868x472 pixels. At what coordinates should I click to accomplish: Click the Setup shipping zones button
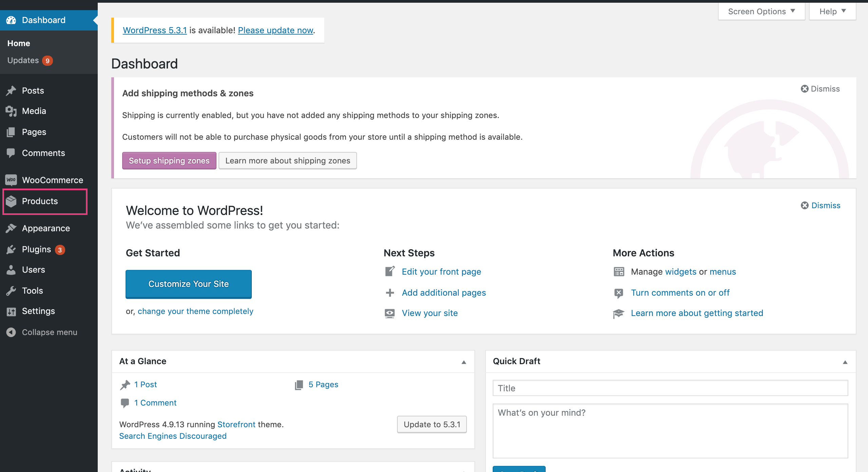click(169, 160)
